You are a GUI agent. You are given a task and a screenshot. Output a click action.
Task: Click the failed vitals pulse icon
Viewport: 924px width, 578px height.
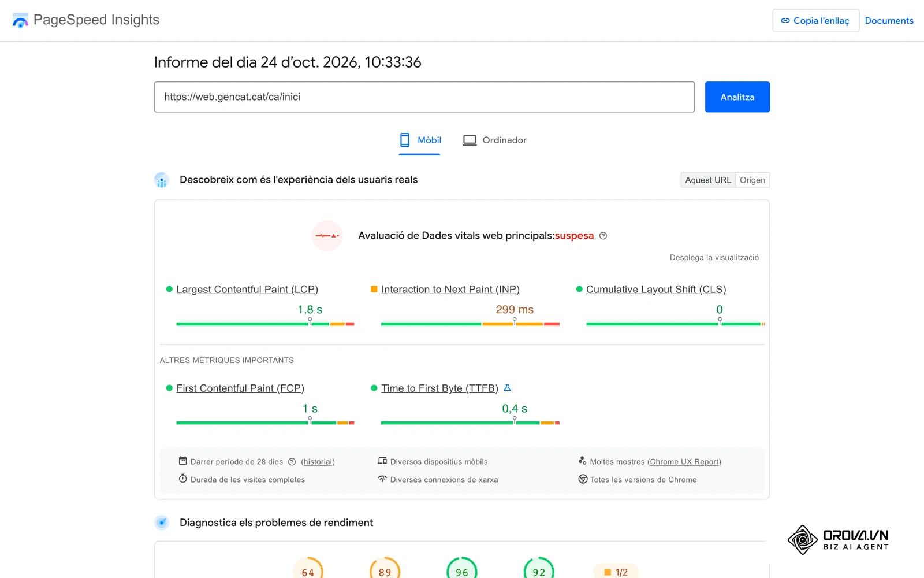327,236
